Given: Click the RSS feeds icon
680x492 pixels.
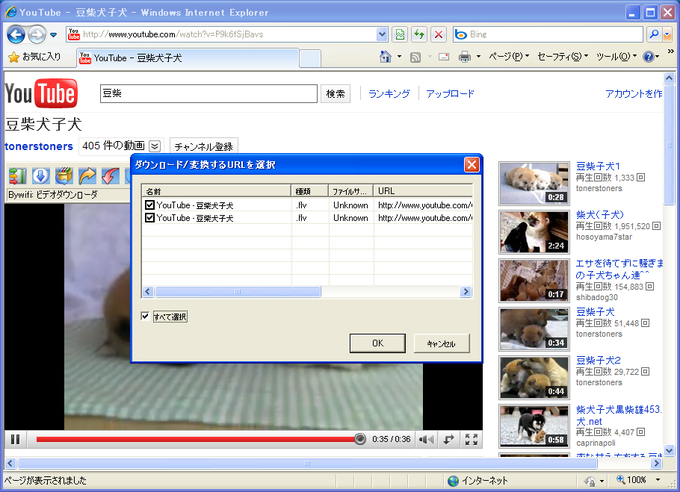Looking at the screenshot, I should click(415, 57).
